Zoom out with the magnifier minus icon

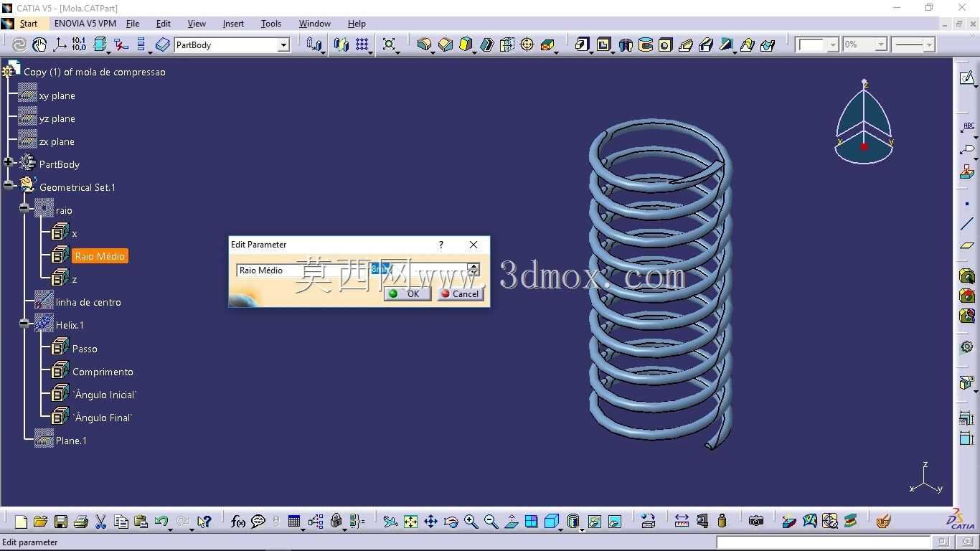tap(491, 522)
